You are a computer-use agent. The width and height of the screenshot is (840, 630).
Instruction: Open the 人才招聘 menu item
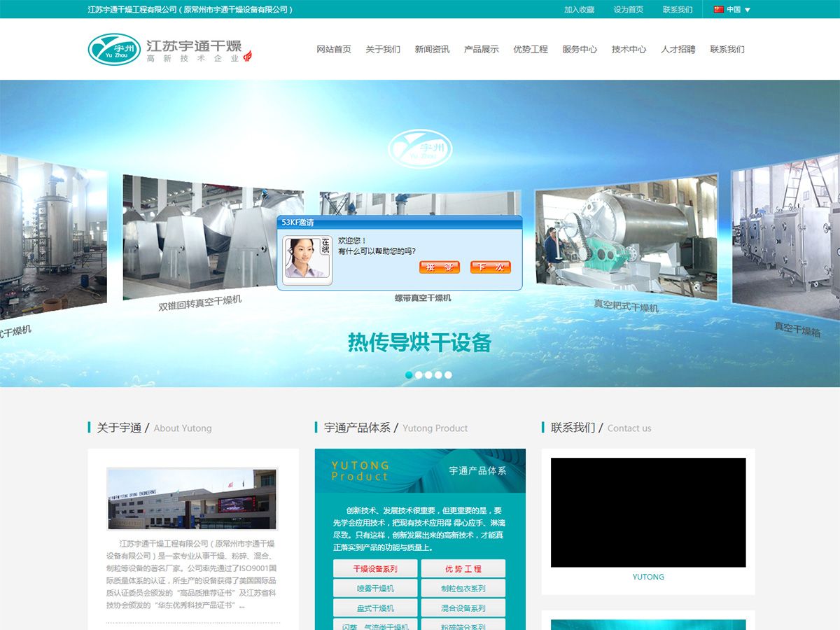(678, 50)
